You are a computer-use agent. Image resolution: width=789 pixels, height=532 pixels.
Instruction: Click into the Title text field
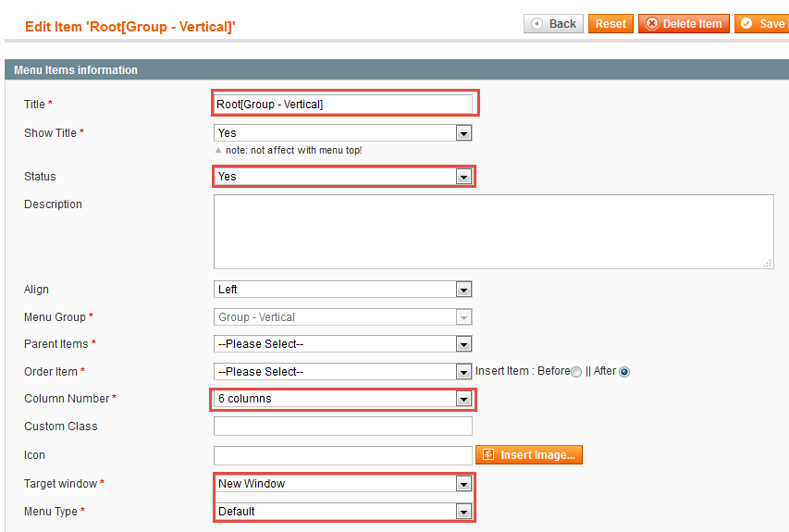(342, 105)
